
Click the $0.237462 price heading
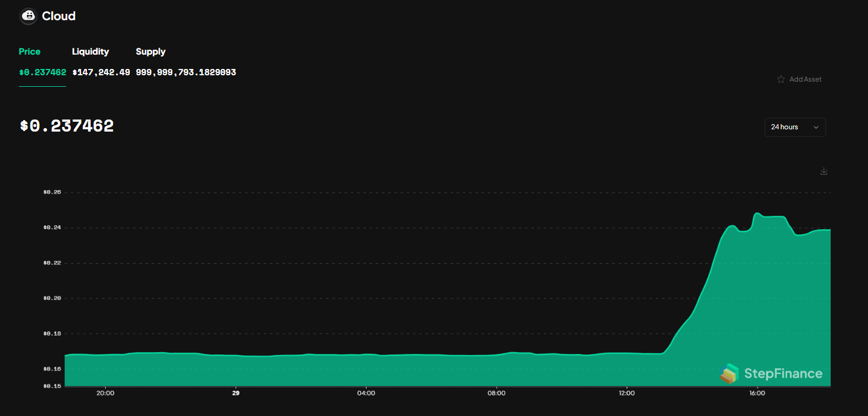point(66,126)
